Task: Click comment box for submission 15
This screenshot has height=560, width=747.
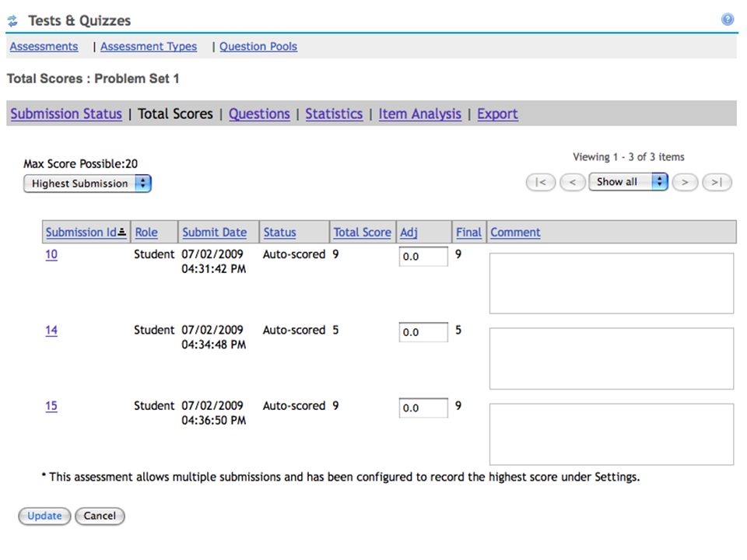Action: 612,434
